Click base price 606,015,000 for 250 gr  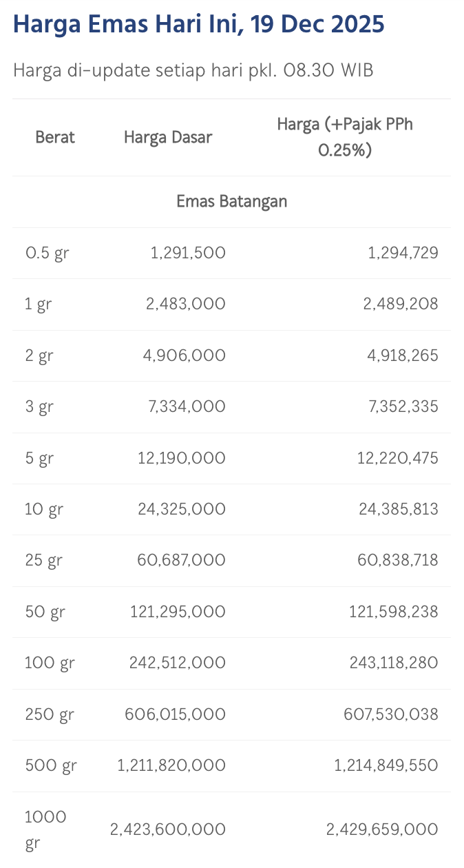175,714
